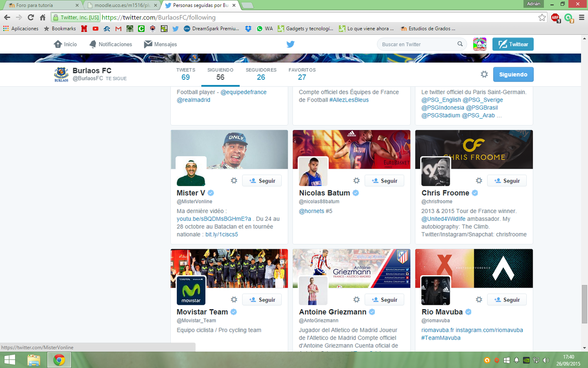The image size is (588, 368).
Task: Follow Movistar Team with Seguir button
Action: 262,299
